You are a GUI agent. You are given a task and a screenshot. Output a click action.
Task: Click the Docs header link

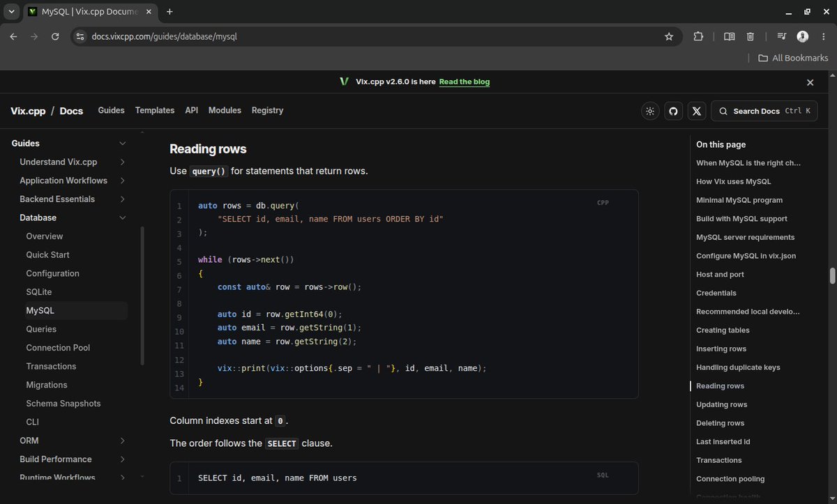click(71, 111)
